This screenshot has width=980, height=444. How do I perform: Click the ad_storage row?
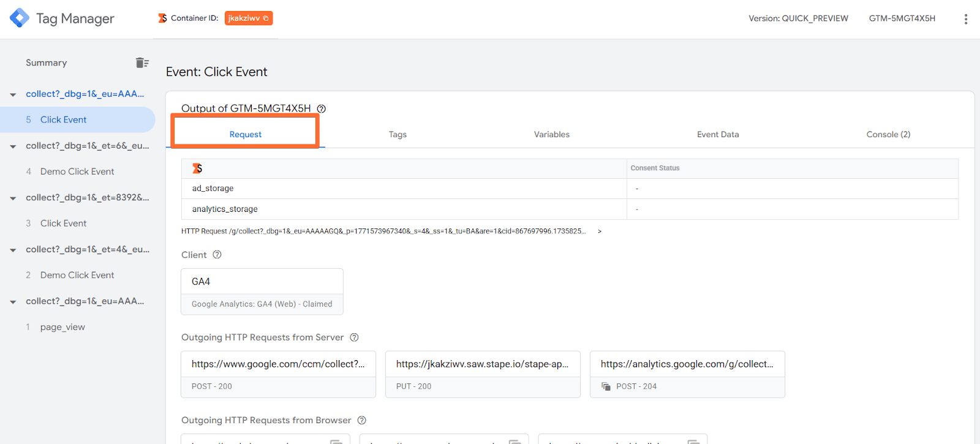(x=570, y=189)
